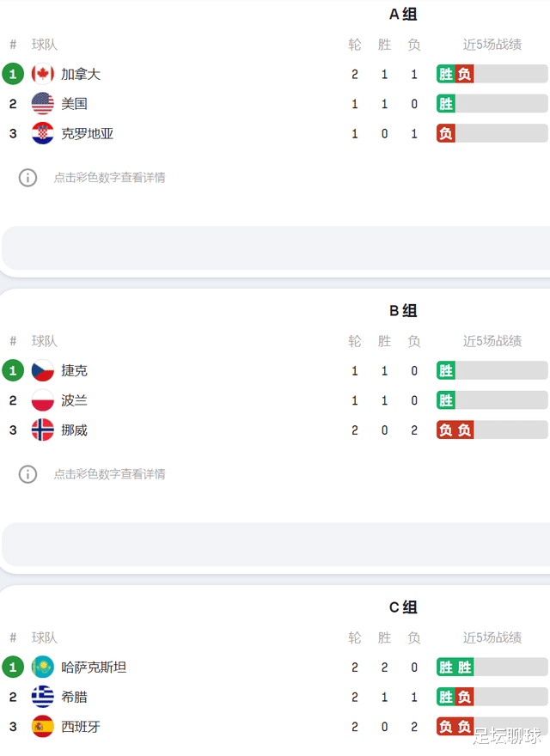Image resolution: width=550 pixels, height=756 pixels.
Task: Click the info icon under group B
Action: pyautogui.click(x=27, y=474)
